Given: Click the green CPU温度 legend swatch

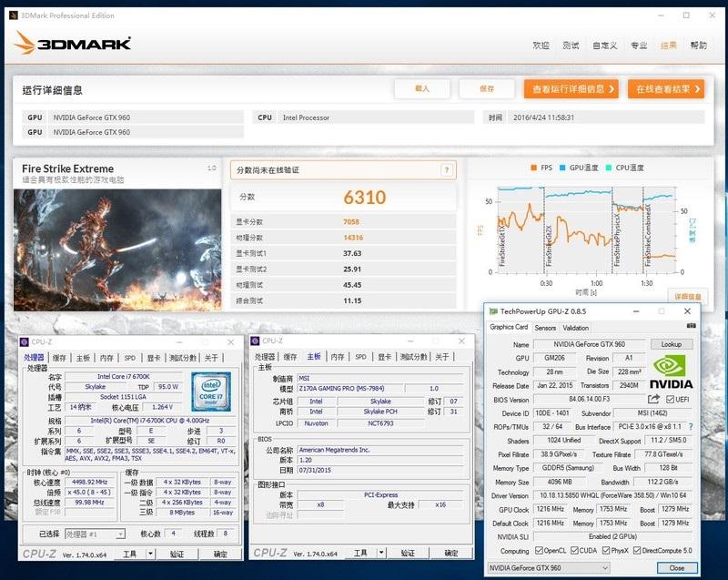Looking at the screenshot, I should pos(609,168).
